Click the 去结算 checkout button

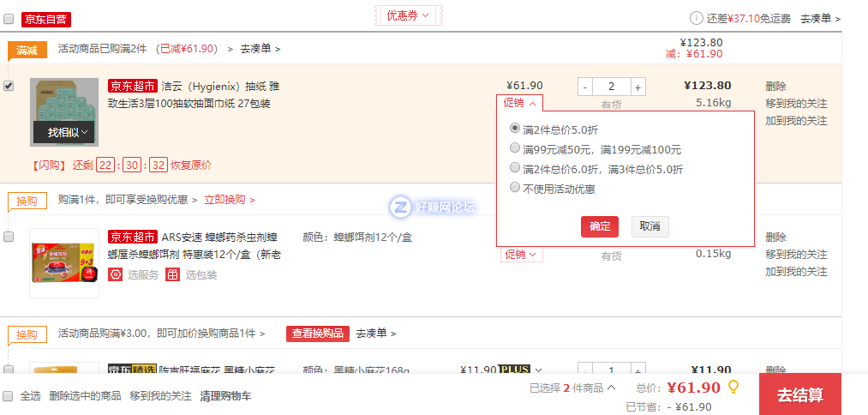(800, 394)
